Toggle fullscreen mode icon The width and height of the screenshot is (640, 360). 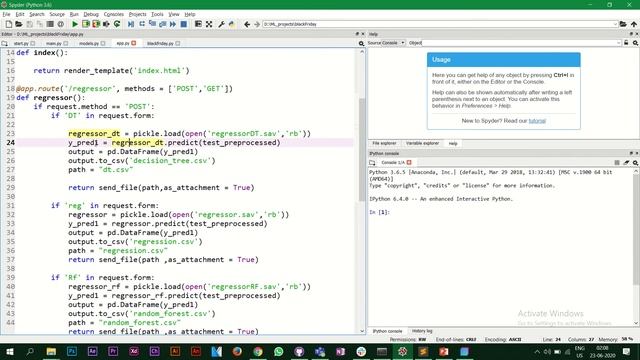pos(209,24)
